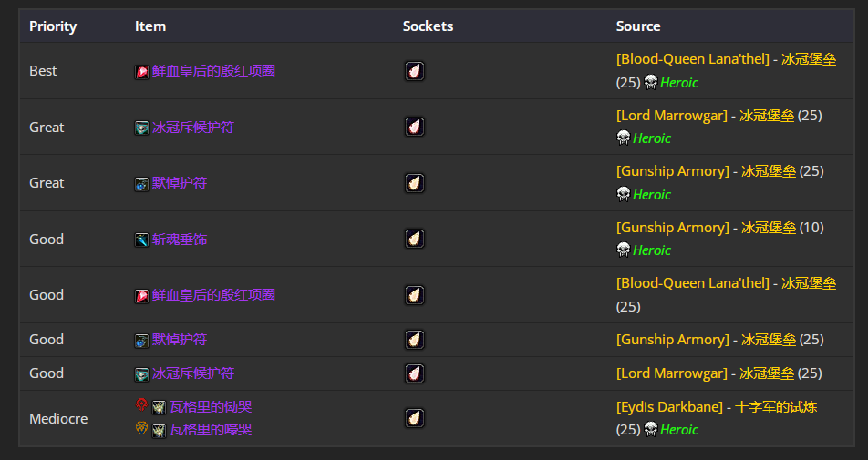Screen dimensions: 868x460
Task: Open the [Eydis Darkbane] source link
Action: coord(669,406)
